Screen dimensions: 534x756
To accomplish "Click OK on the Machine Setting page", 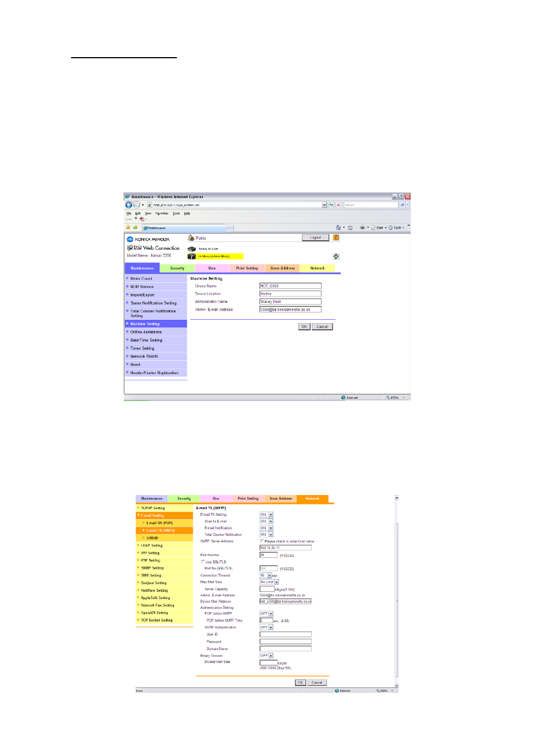I will click(305, 326).
